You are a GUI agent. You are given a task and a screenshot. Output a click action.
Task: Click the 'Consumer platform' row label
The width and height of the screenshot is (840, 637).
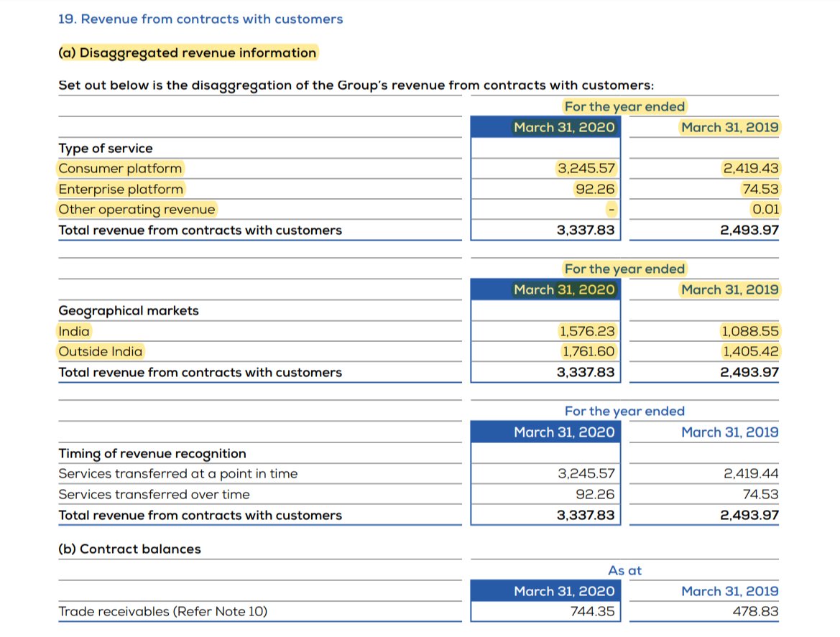(x=121, y=168)
